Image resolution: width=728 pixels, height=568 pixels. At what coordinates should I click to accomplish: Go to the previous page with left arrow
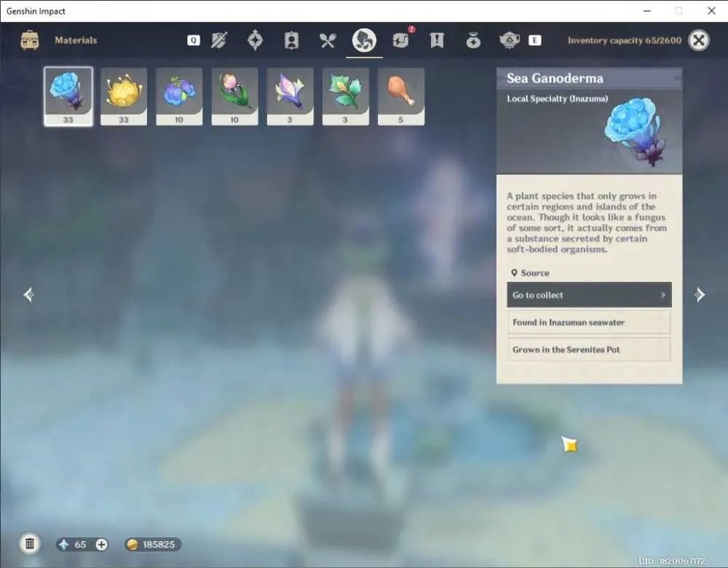click(28, 294)
